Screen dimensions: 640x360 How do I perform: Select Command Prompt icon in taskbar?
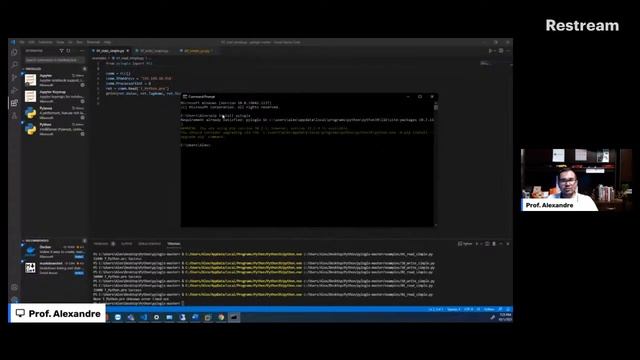coord(234,317)
